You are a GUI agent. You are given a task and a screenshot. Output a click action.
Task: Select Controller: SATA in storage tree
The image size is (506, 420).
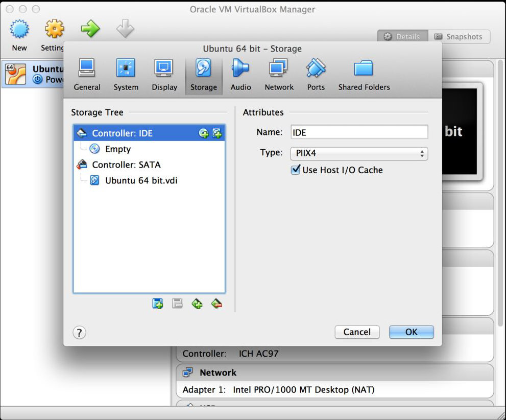point(149,165)
